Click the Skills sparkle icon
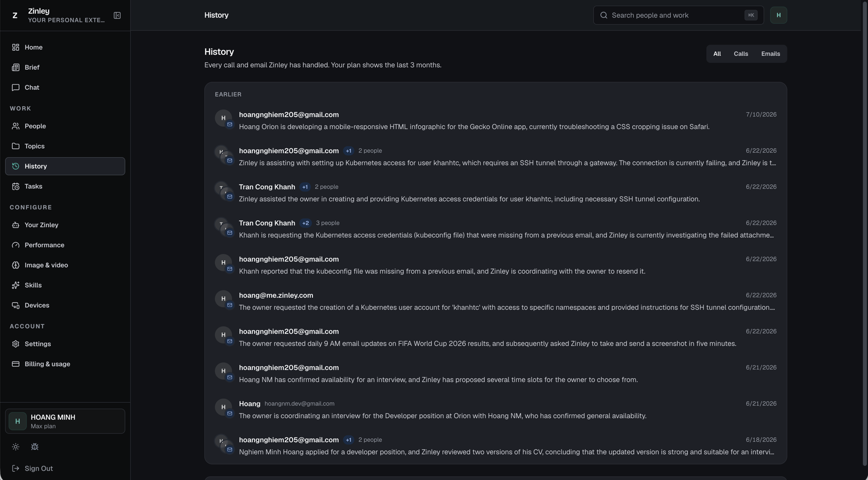The image size is (868, 480). 16,285
